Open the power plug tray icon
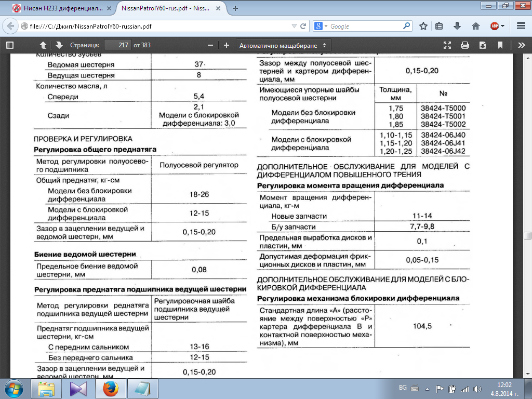Viewport: 532px width, 399px height. 452,389
